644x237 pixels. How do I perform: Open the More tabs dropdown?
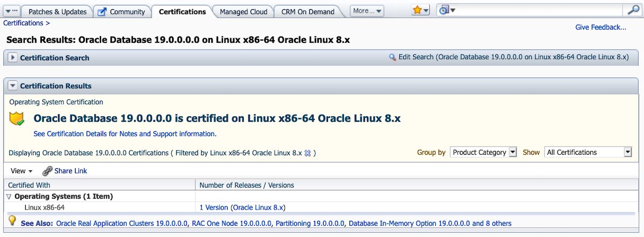pos(368,11)
